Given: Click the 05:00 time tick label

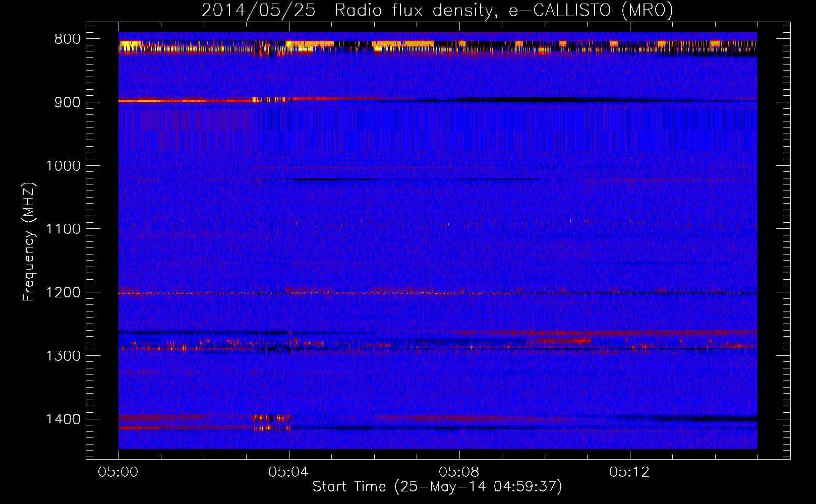Looking at the screenshot, I should 118,472.
